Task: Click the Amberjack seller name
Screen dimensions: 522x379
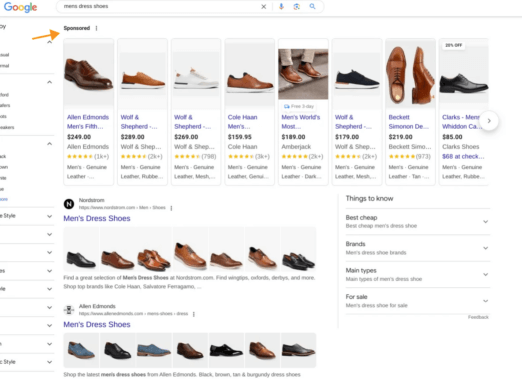Action: (x=296, y=147)
